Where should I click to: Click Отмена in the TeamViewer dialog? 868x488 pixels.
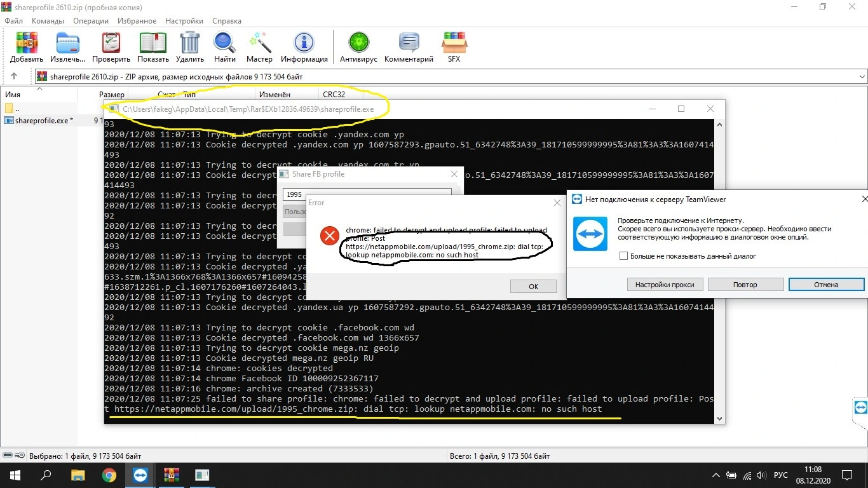tap(826, 285)
